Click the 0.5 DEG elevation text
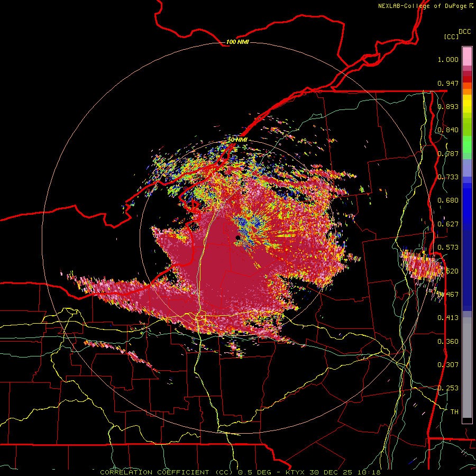 click(254, 472)
